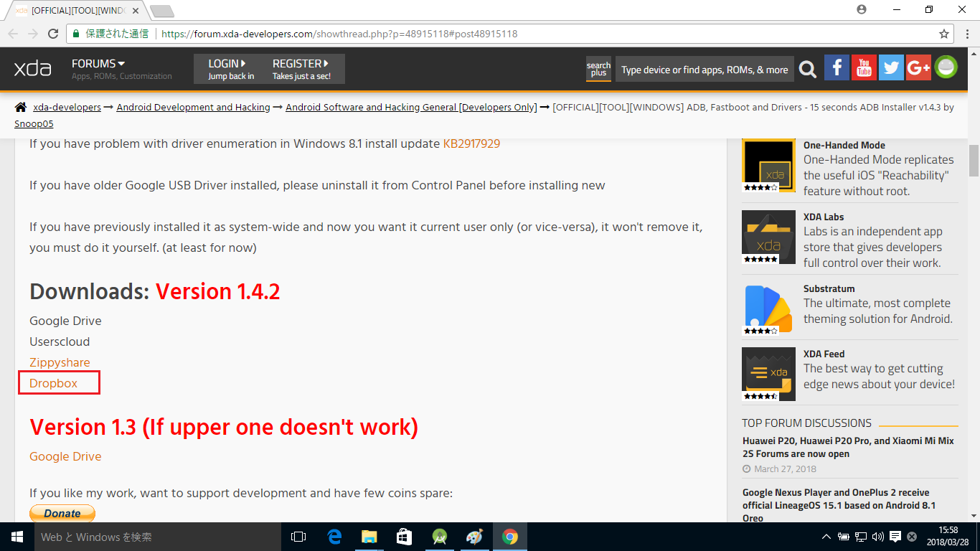Image resolution: width=980 pixels, height=551 pixels.
Task: Bookmark this page with the star icon
Action: pyautogui.click(x=944, y=34)
